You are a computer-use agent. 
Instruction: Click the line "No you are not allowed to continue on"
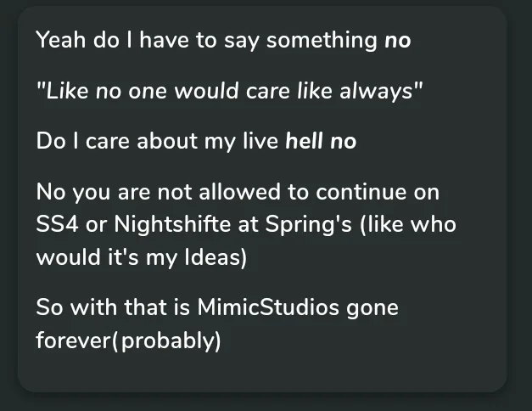coord(238,192)
